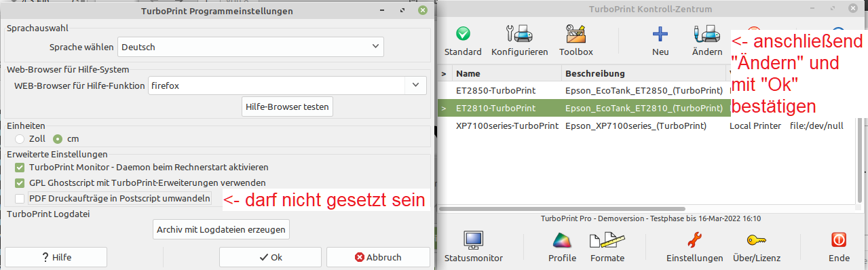Sort printer list by Beschreibung column

pyautogui.click(x=643, y=73)
